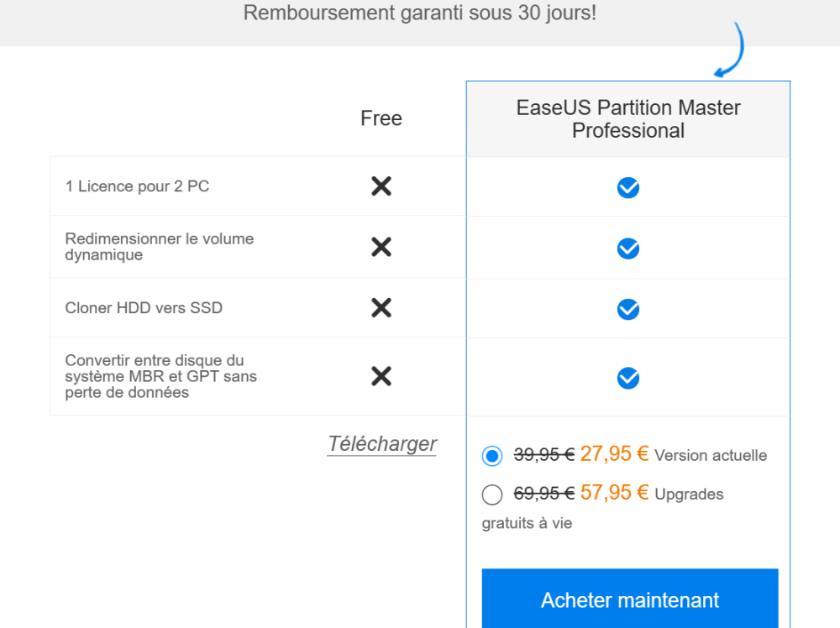Click the "1 Licence pour 2 PC" feature label
Viewport: 840px width, 628px height.
[x=138, y=186]
